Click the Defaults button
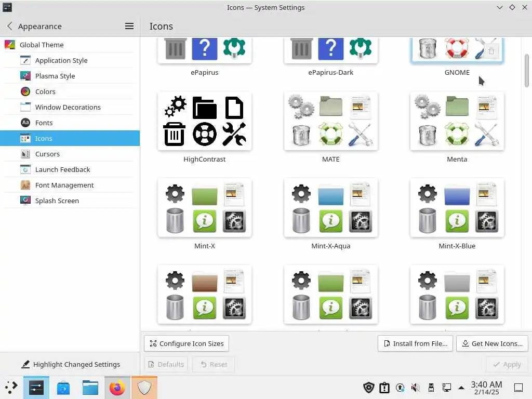This screenshot has height=399, width=532. pos(166,364)
